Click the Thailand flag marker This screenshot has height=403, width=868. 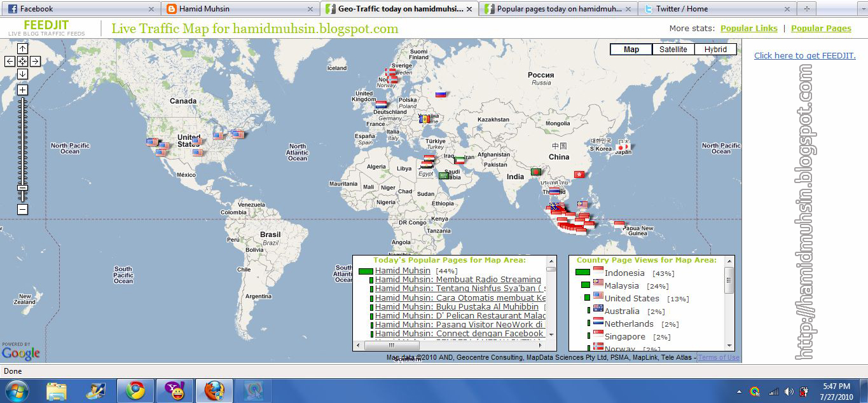pyautogui.click(x=555, y=191)
